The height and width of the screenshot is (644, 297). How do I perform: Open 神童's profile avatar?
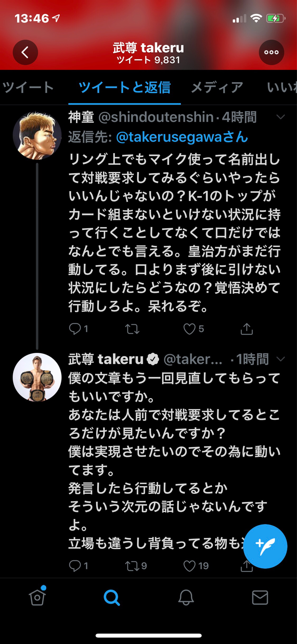pyautogui.click(x=37, y=136)
